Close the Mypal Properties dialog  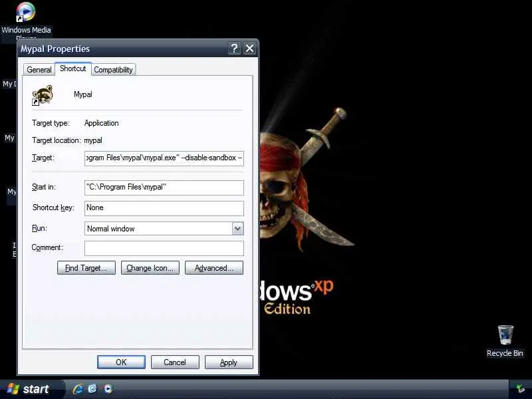[250, 49]
